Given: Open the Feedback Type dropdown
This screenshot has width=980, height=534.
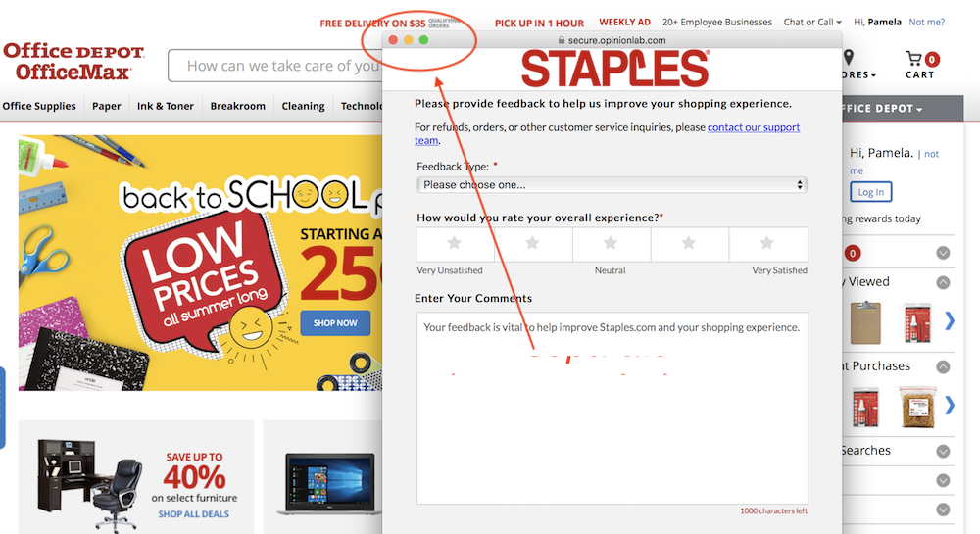Looking at the screenshot, I should click(x=612, y=185).
